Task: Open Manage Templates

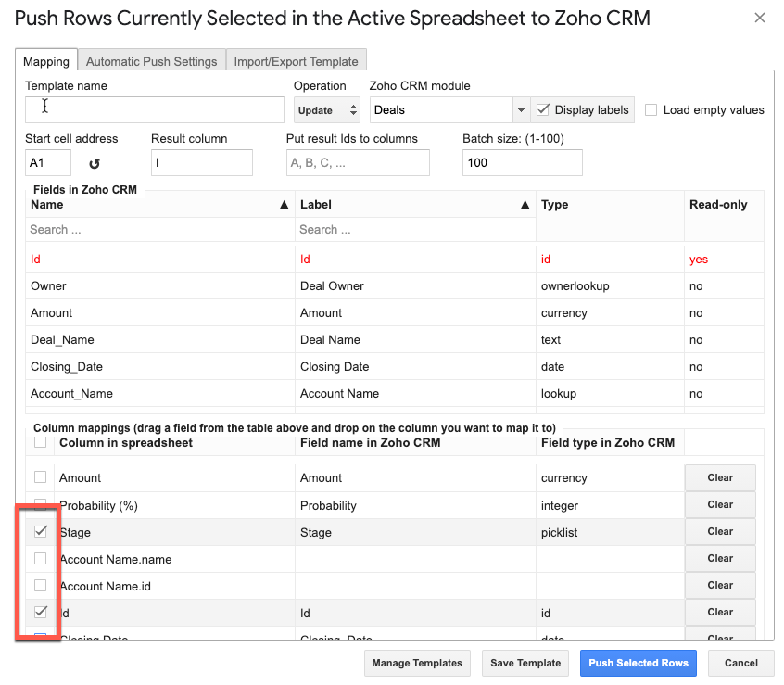Action: tap(417, 663)
